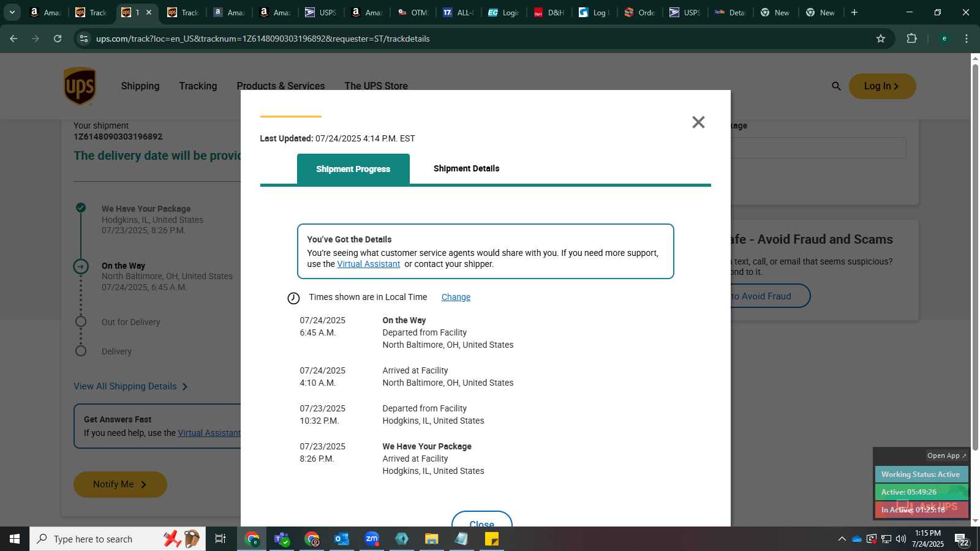Bookmark this page with the star icon
This screenshot has width=980, height=551.
coord(881,39)
